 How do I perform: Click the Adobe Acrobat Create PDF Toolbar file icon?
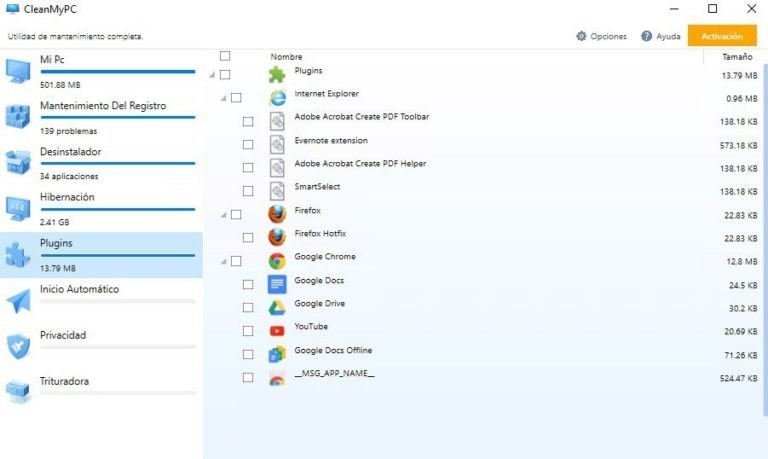[277, 121]
